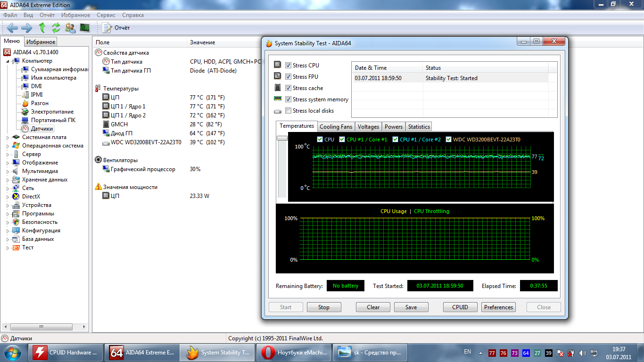Open CPUID Hardware Monitor from taskbar
644x362 pixels.
pos(67,352)
